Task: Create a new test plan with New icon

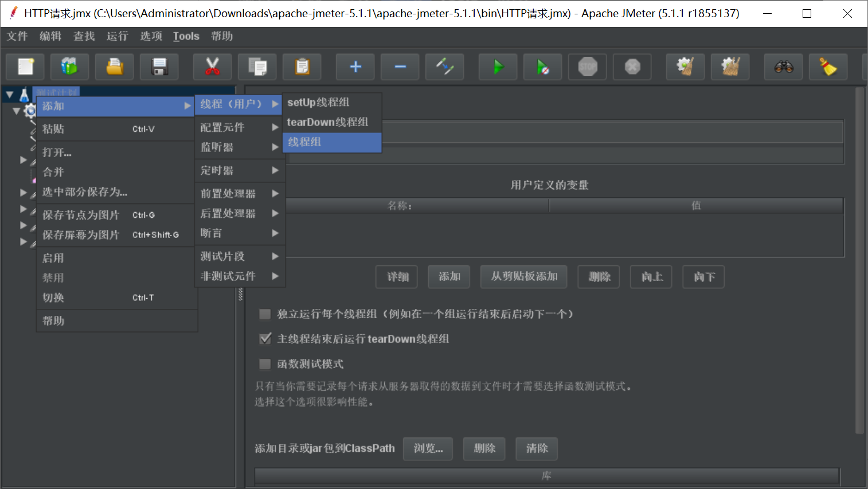Action: point(25,67)
